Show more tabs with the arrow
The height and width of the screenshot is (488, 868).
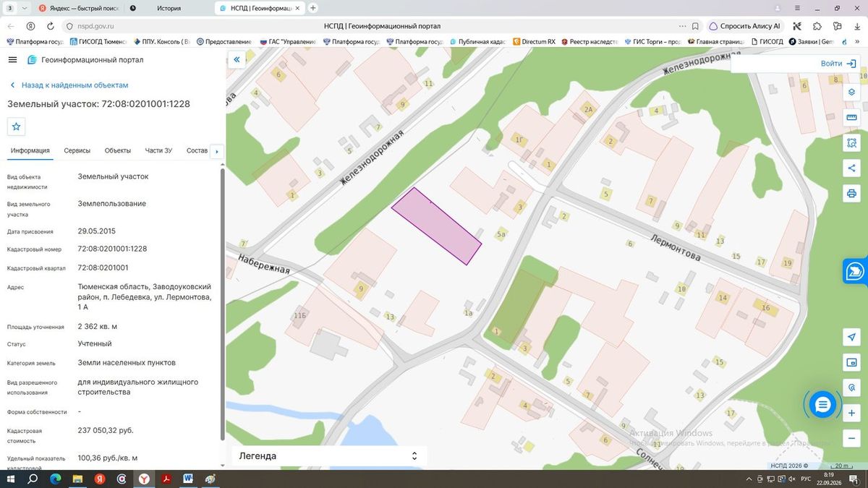click(216, 151)
